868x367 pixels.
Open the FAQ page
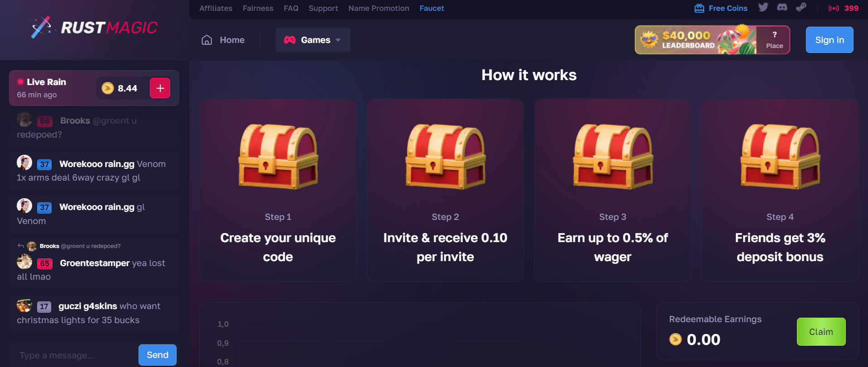pyautogui.click(x=291, y=8)
